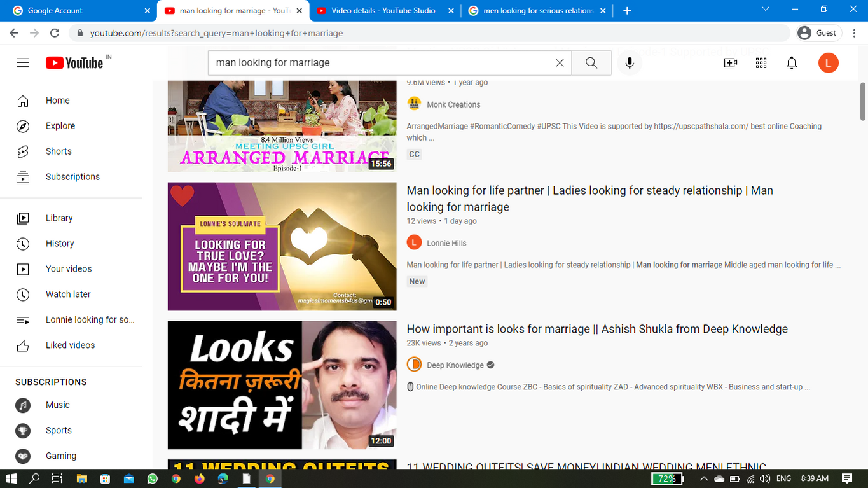Open a new browser tab
Image resolution: width=868 pixels, height=488 pixels.
pyautogui.click(x=627, y=11)
